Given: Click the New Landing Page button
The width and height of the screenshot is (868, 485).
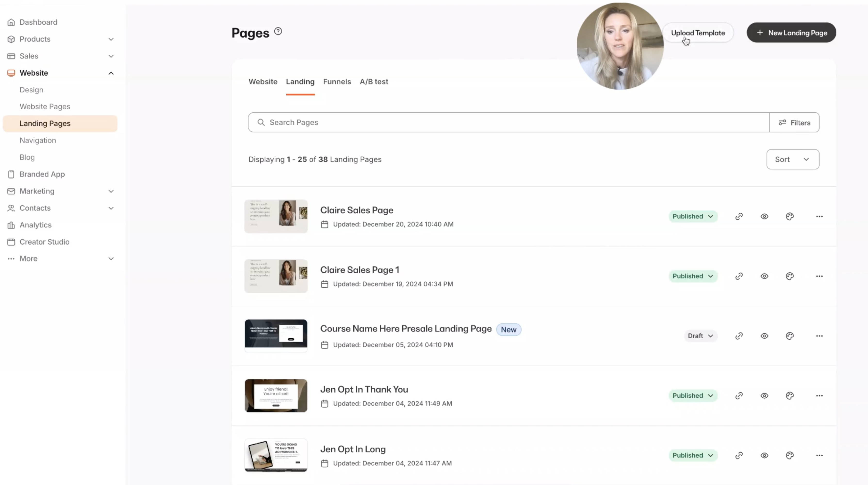Looking at the screenshot, I should 791,33.
